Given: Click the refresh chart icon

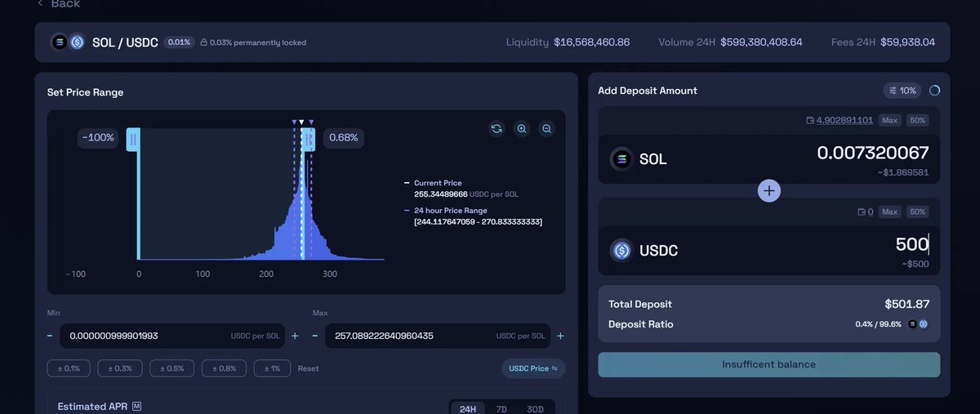Looking at the screenshot, I should (497, 128).
